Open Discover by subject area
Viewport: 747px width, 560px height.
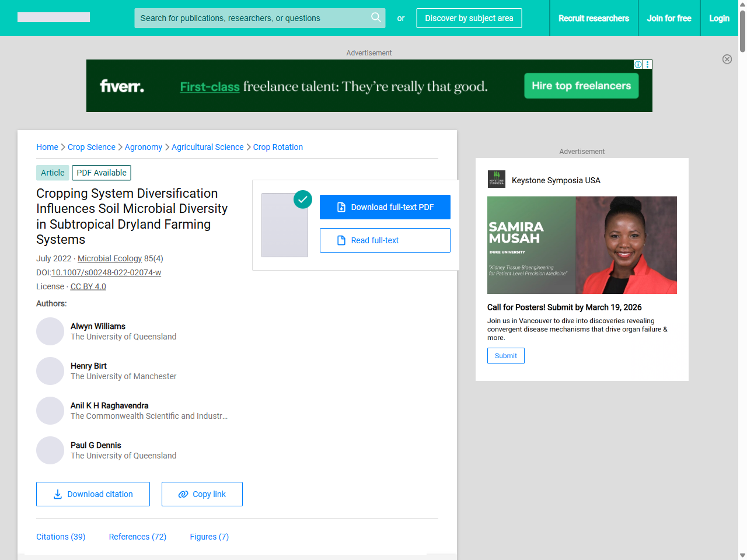[x=469, y=18]
